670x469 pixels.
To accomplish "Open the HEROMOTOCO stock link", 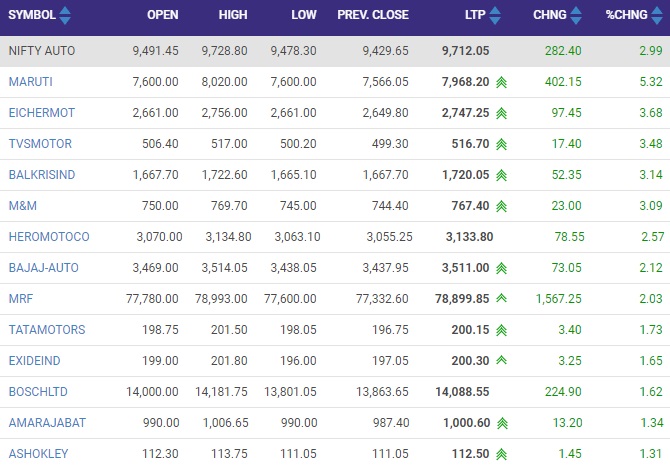I will tap(49, 237).
